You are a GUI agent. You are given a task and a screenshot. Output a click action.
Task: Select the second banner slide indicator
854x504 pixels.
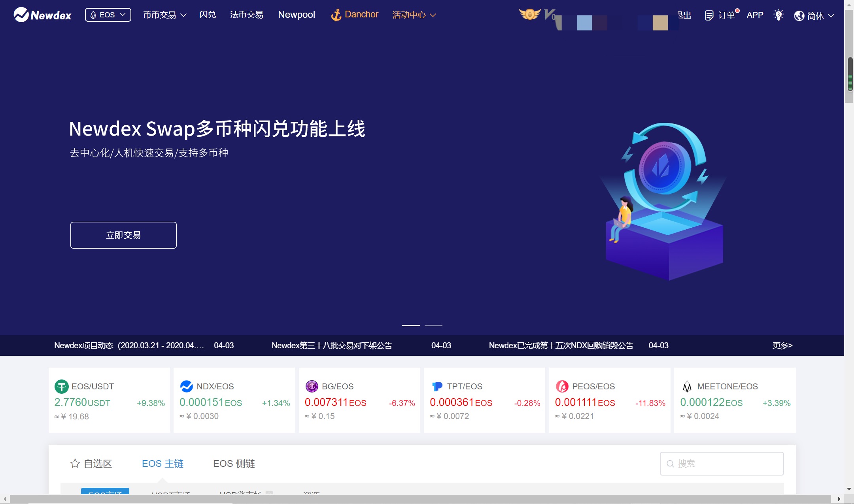coord(433,325)
